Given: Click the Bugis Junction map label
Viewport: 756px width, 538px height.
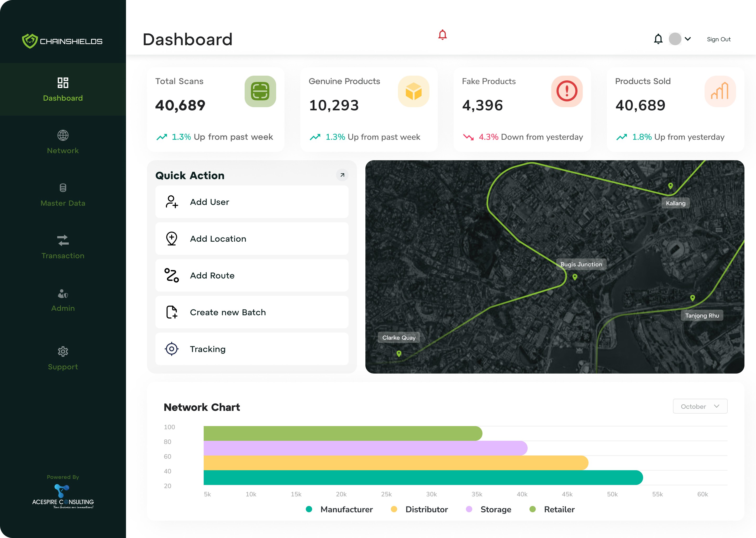Looking at the screenshot, I should pos(581,264).
